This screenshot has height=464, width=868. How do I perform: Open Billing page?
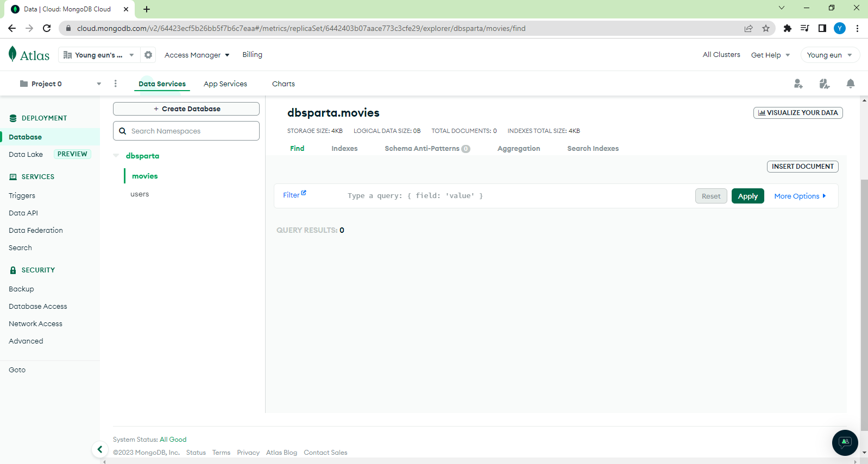click(x=252, y=54)
